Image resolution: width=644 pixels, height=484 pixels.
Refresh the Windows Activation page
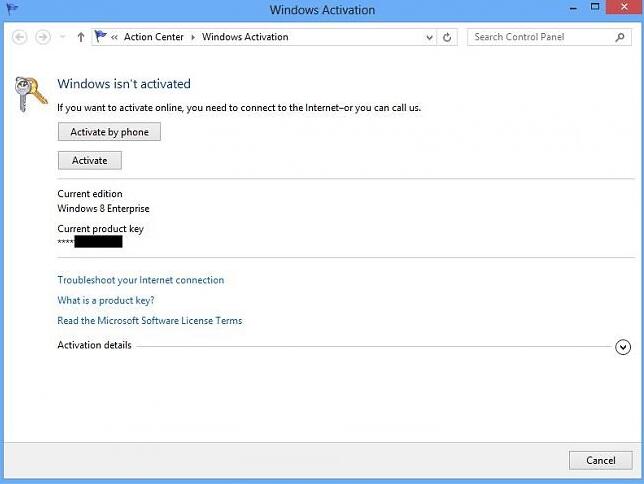(x=447, y=38)
